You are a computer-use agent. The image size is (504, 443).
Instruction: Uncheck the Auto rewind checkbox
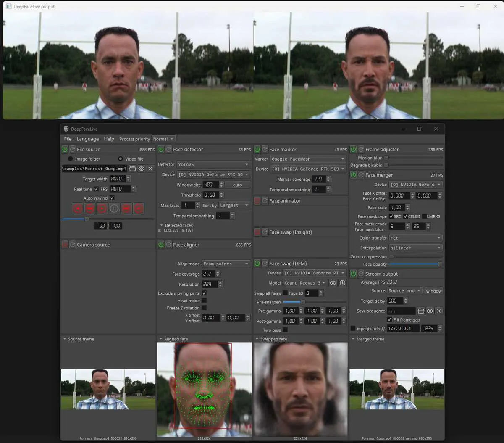click(112, 198)
